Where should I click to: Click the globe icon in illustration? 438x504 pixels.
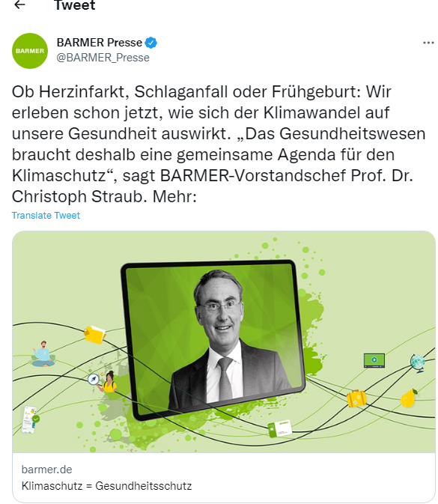(x=418, y=363)
